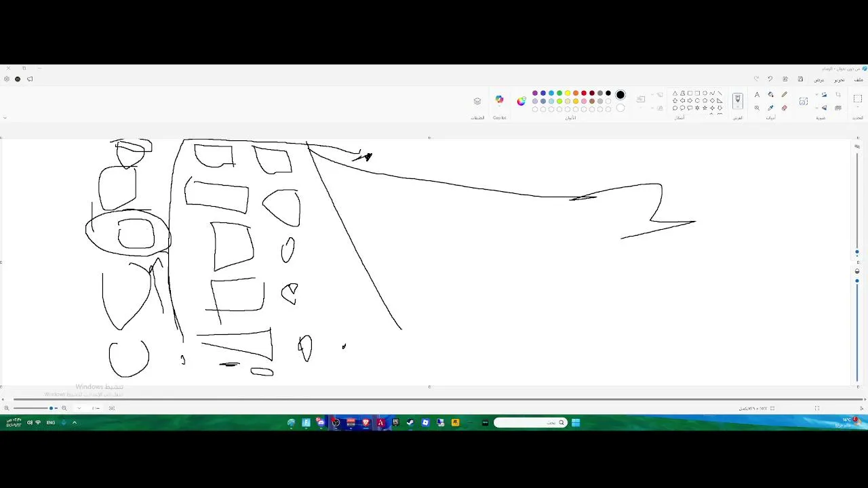This screenshot has width=868, height=488.
Task: Pick the purple color swatch
Action: coord(535,94)
